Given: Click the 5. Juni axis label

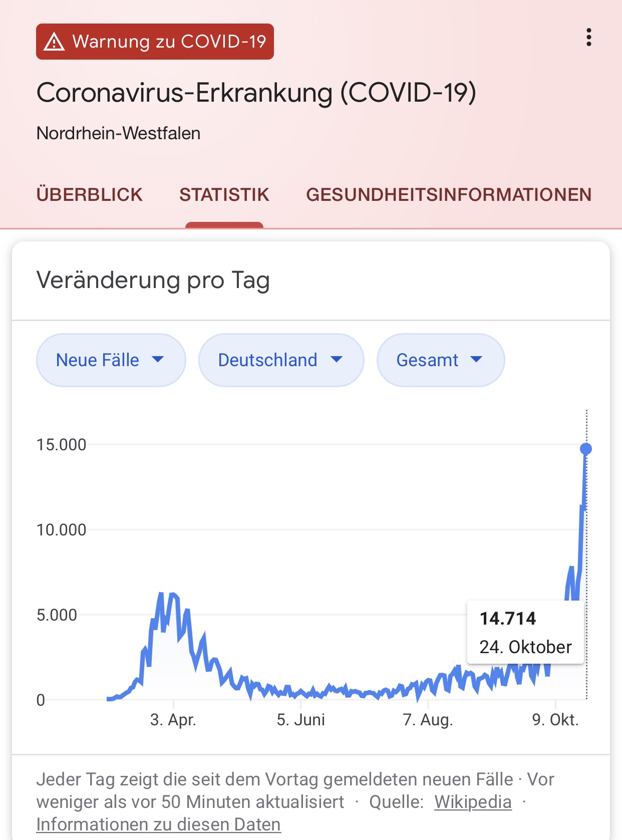Looking at the screenshot, I should point(300,720).
